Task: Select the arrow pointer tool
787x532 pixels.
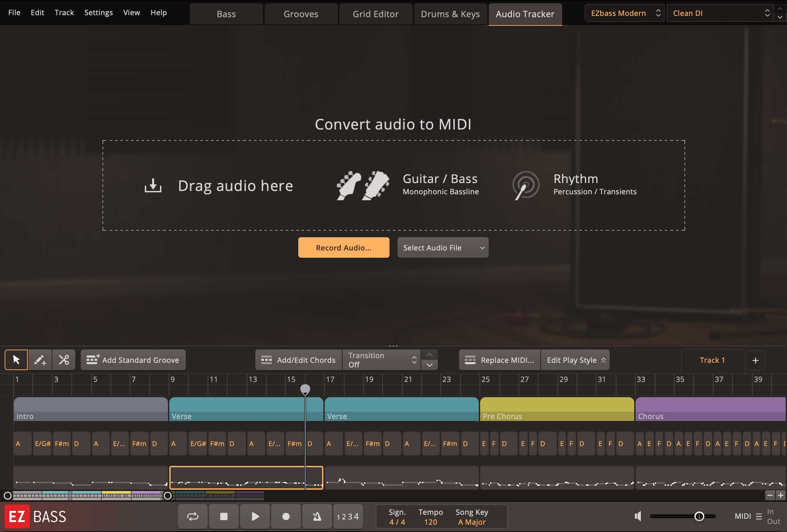Action: pos(16,360)
